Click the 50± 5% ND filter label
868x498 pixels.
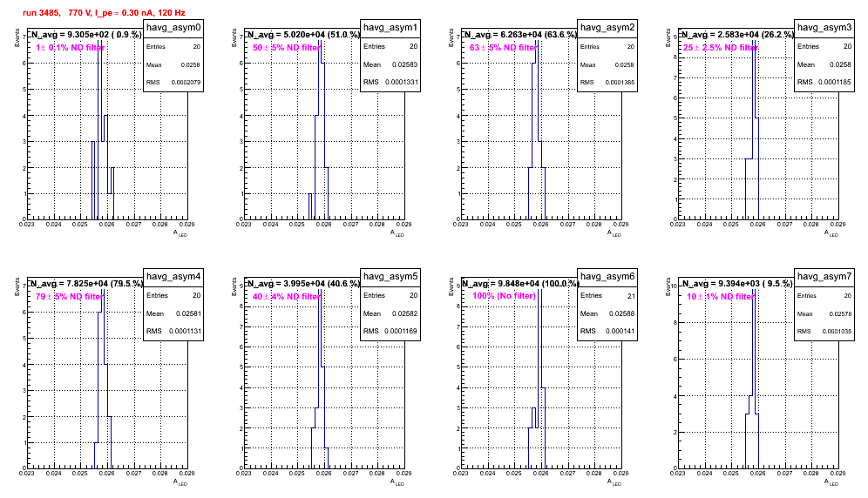point(287,48)
